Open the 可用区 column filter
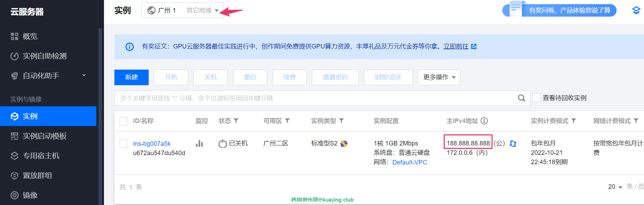 pos(287,121)
